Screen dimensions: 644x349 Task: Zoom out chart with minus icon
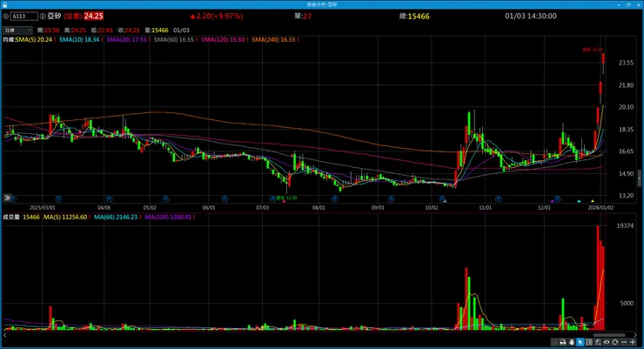(x=624, y=342)
